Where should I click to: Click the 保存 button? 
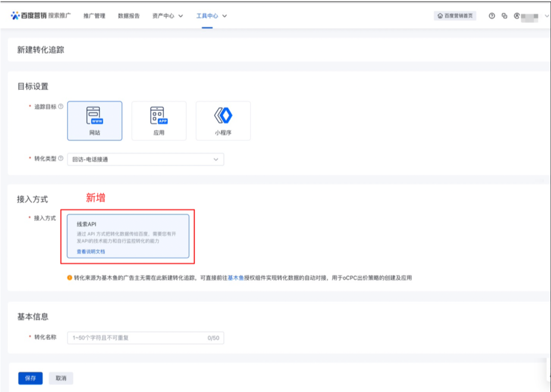(31, 378)
